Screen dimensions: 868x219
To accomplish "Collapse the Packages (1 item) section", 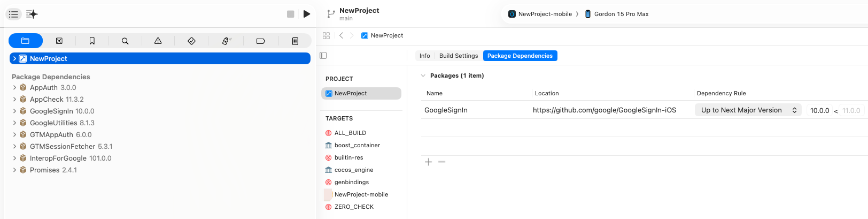I will click(x=423, y=75).
